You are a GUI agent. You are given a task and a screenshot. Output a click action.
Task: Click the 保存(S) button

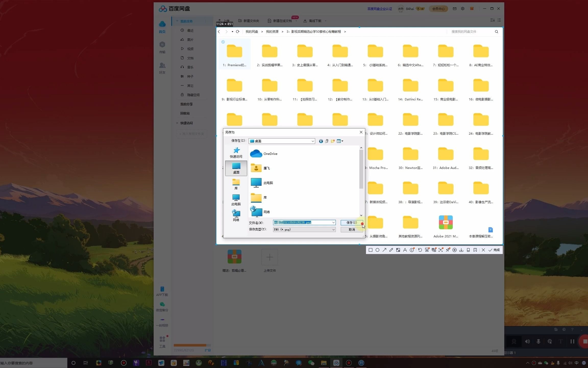[352, 223]
